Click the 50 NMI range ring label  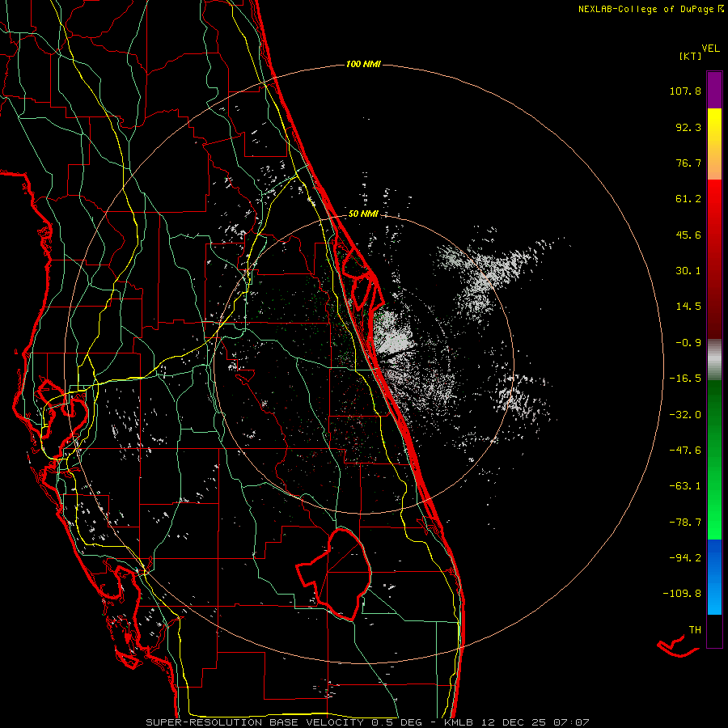[363, 214]
